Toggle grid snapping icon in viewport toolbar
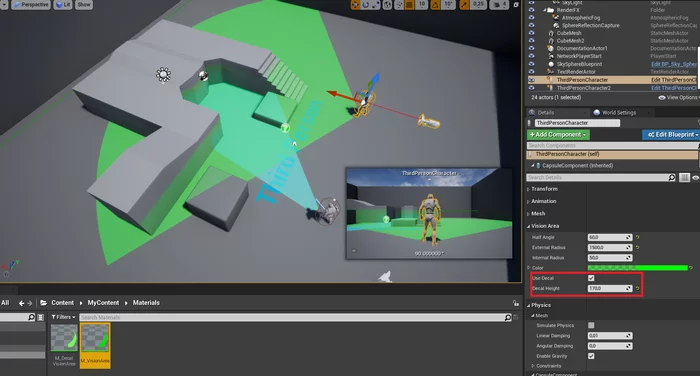The image size is (700, 376). pyautogui.click(x=409, y=4)
